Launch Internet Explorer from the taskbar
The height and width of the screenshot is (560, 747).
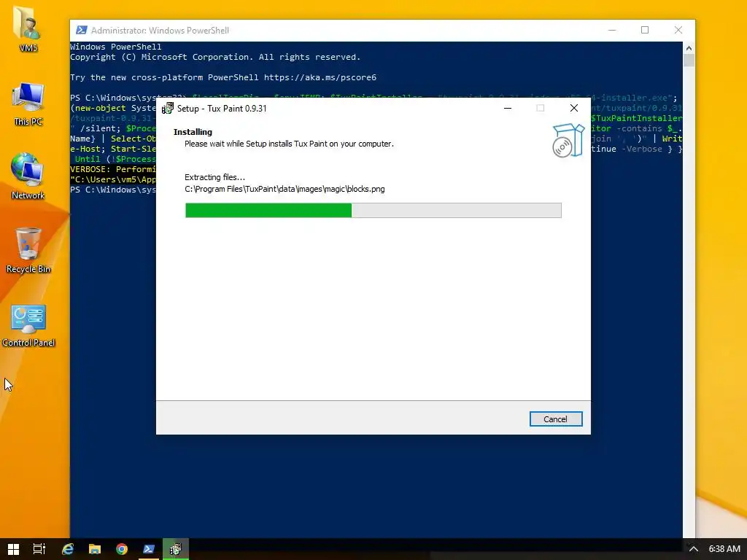(x=68, y=549)
